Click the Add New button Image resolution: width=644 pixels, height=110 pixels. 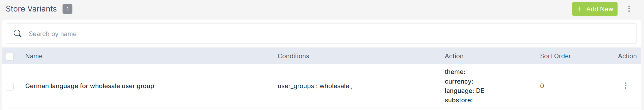[595, 9]
